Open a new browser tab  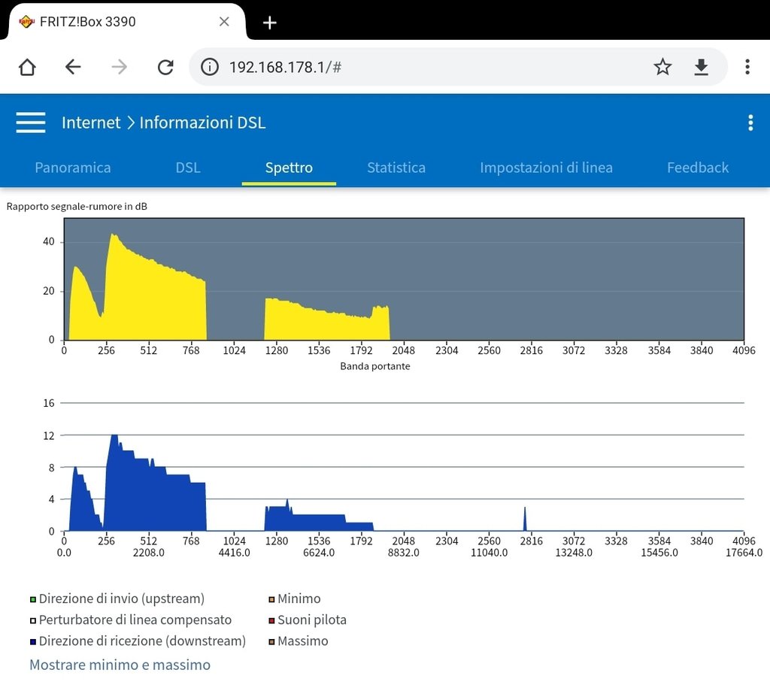point(270,23)
